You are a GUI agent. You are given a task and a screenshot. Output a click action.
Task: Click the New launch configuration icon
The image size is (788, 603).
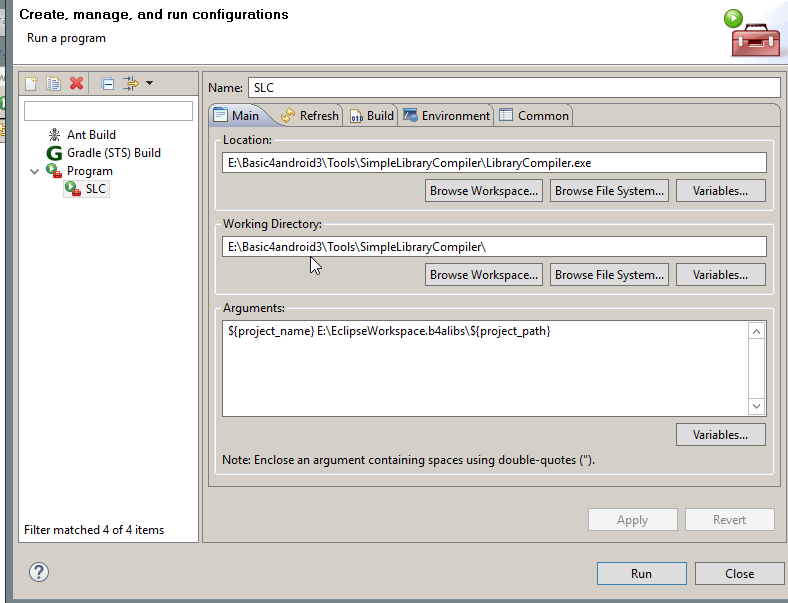coord(32,83)
